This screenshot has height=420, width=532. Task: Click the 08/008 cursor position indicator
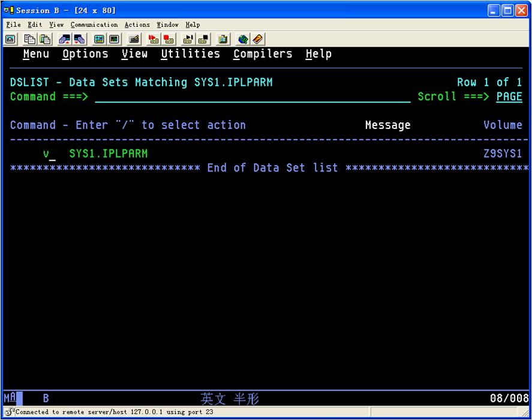[x=509, y=398]
